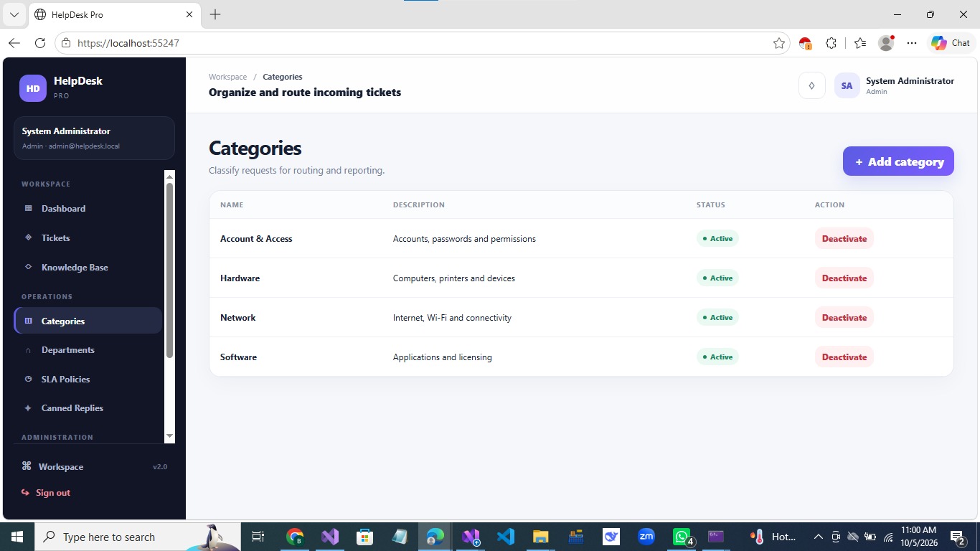Click the Active badge in the Hardware row

point(717,278)
